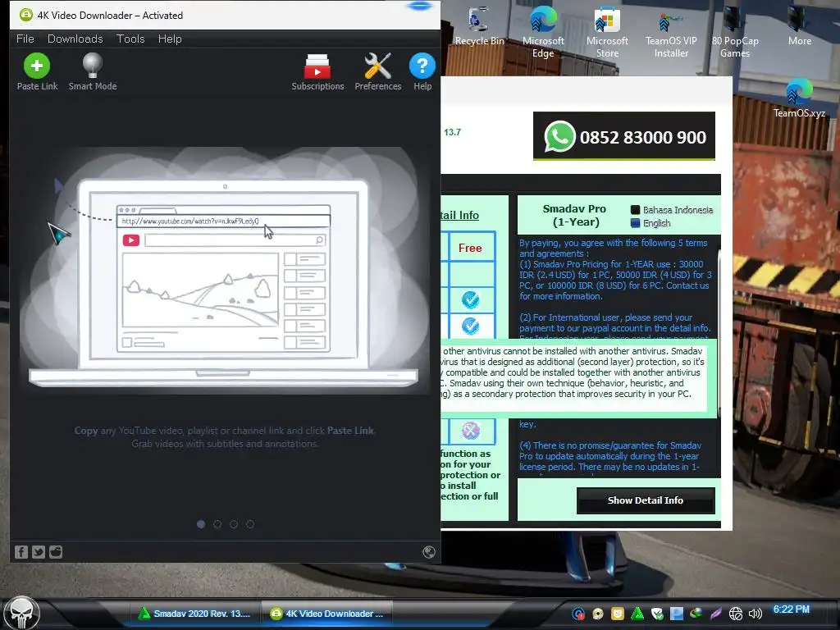Click first checkmark in Free column
Viewport: 840px width, 630px height.
(470, 299)
